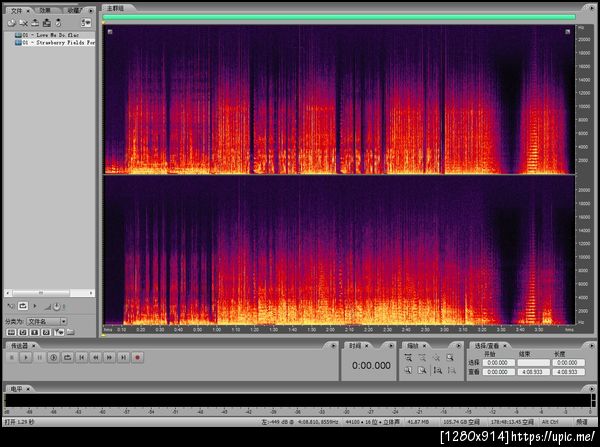600x447 pixels.
Task: Toggle auto-play preview in Files panel
Action: [x=11, y=306]
